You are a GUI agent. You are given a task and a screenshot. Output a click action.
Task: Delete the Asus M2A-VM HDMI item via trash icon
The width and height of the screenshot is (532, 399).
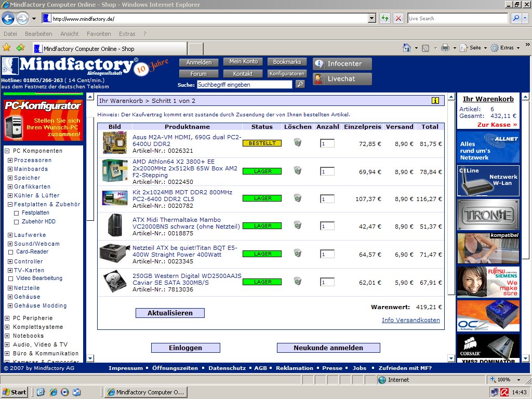(298, 142)
